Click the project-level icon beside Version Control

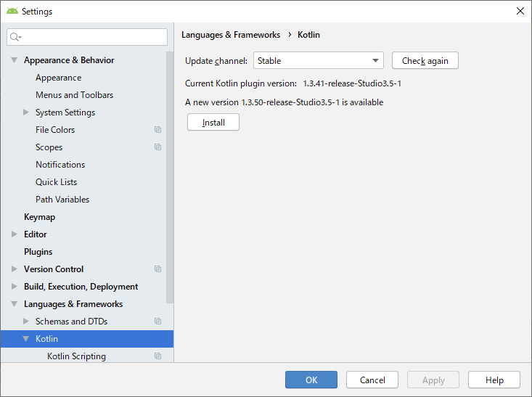coord(157,269)
